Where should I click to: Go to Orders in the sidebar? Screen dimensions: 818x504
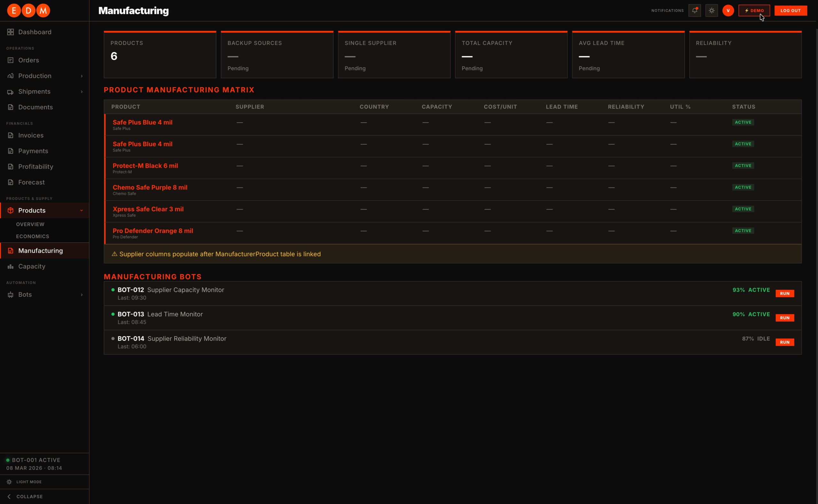click(x=44, y=60)
